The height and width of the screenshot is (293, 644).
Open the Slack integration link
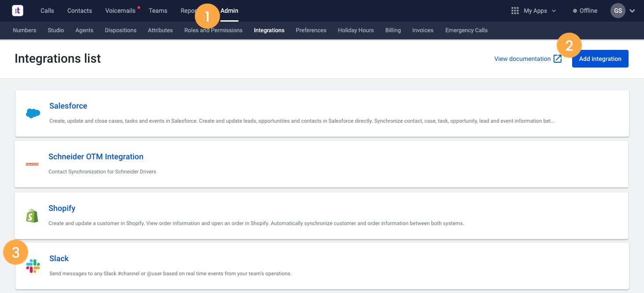(59, 259)
